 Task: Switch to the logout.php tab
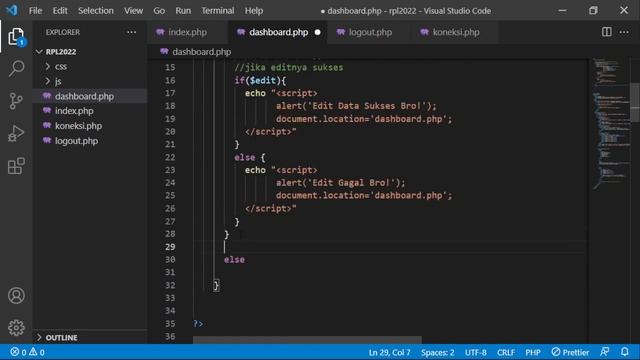[x=370, y=32]
